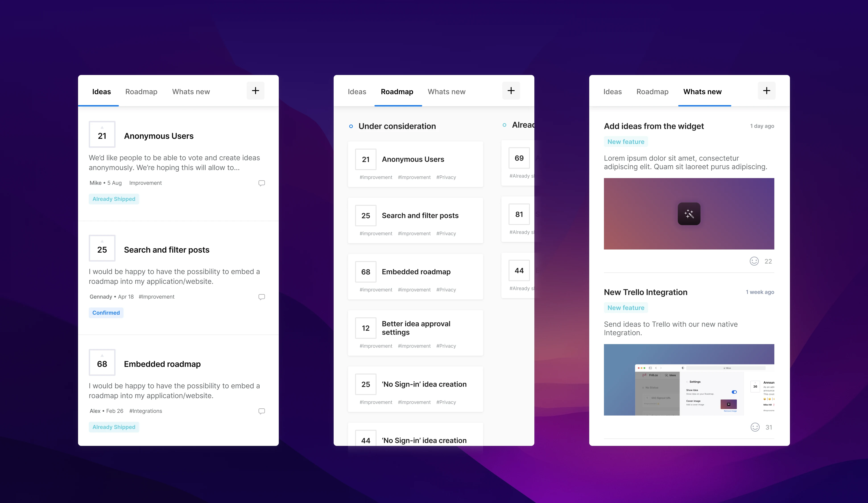
Task: Click #Integrations tag on Alex's idea
Action: pyautogui.click(x=145, y=411)
